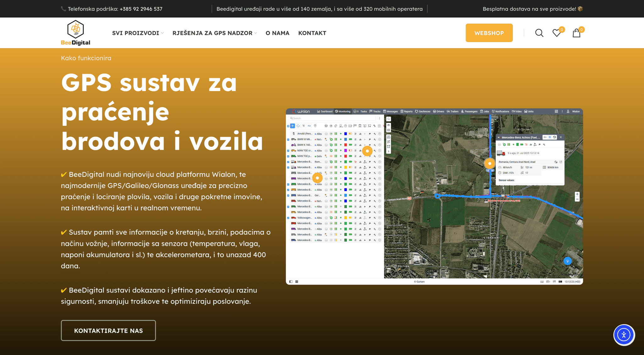Click the WEBSHOP button
The image size is (644, 355).
tap(489, 33)
